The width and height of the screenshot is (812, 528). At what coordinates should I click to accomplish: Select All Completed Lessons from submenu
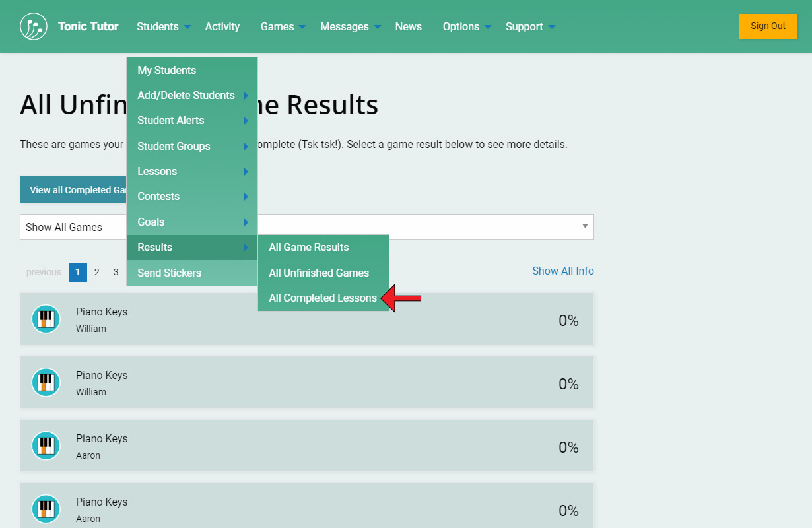(323, 298)
